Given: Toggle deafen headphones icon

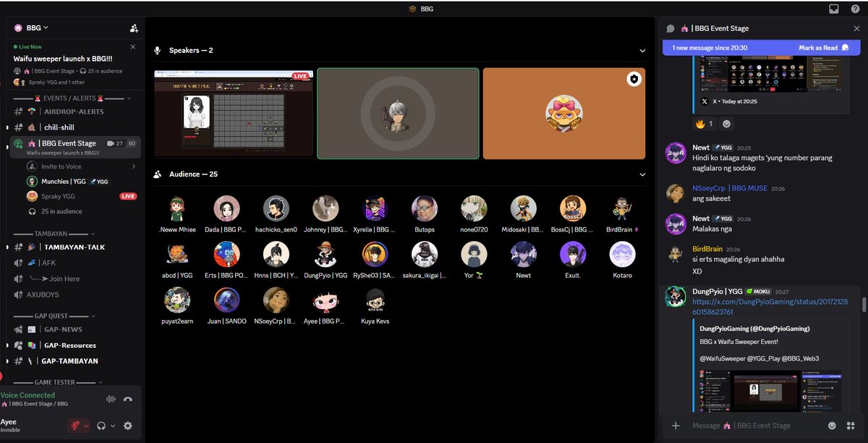Looking at the screenshot, I should coord(102,426).
